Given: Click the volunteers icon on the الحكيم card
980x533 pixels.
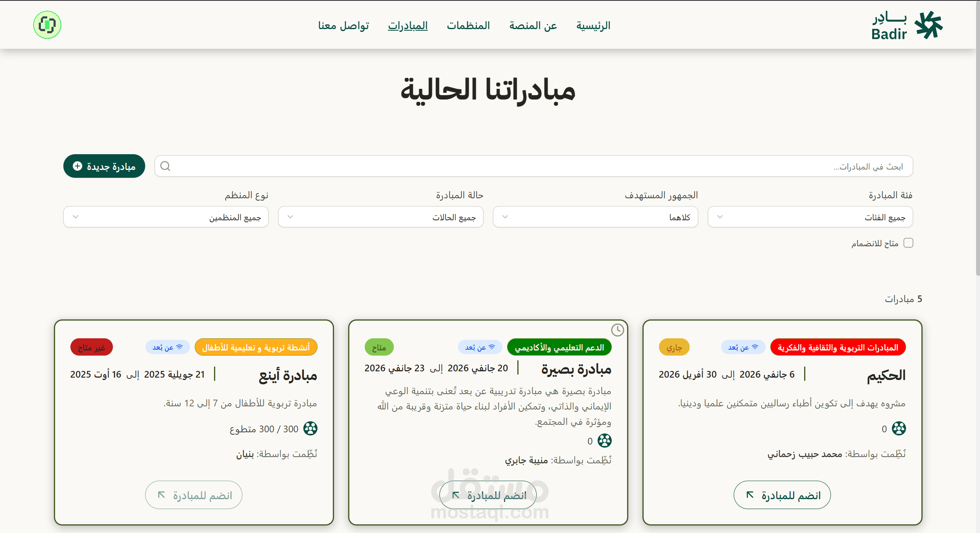Looking at the screenshot, I should 899,428.
